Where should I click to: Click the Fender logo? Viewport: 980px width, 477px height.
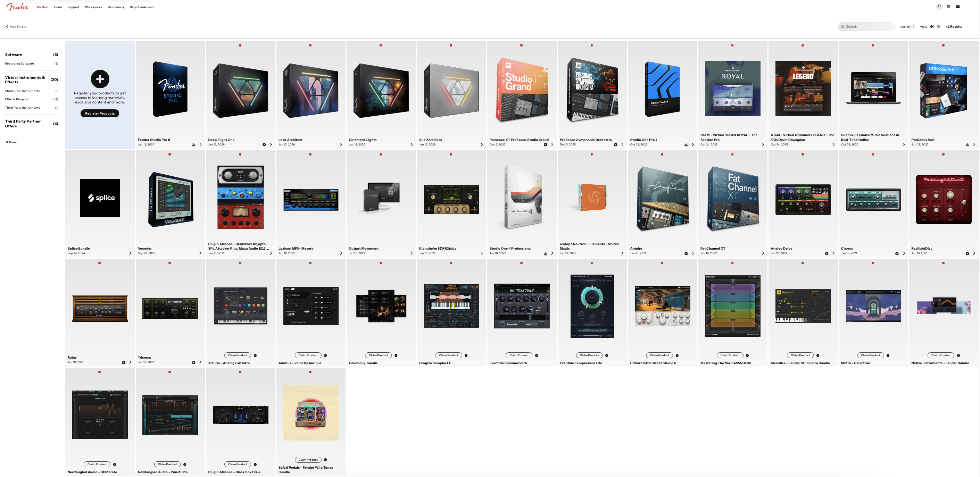coord(17,7)
